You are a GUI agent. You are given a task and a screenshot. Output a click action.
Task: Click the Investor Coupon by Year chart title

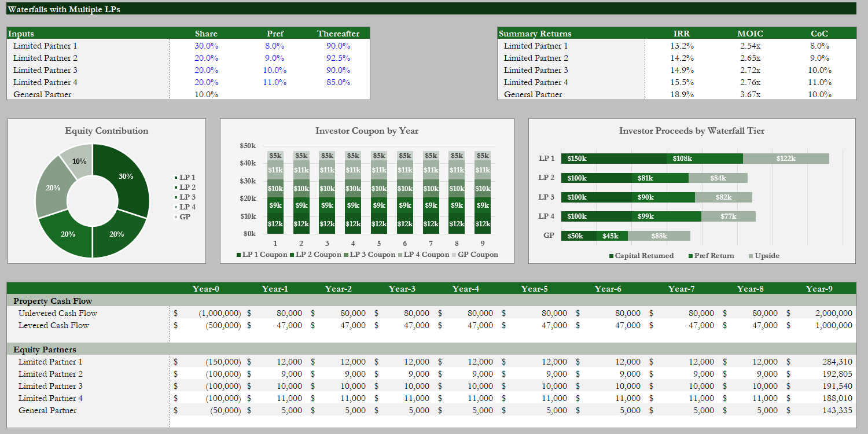[367, 131]
